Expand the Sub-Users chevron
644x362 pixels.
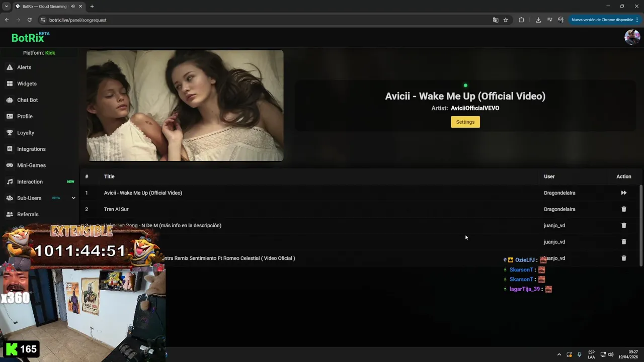[73, 198]
